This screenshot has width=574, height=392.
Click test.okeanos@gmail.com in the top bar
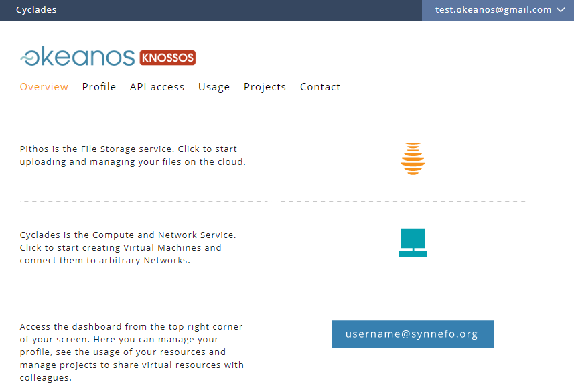494,10
